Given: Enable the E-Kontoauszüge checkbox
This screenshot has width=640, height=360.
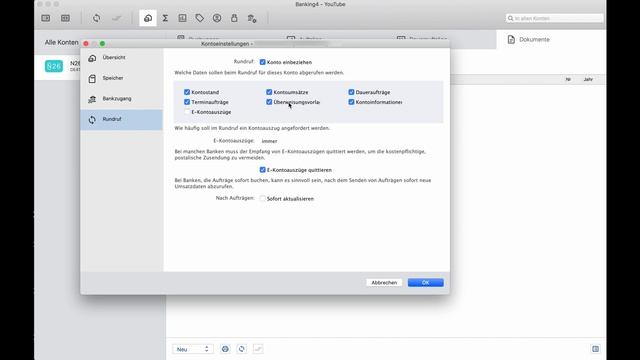Looking at the screenshot, I should tap(187, 112).
